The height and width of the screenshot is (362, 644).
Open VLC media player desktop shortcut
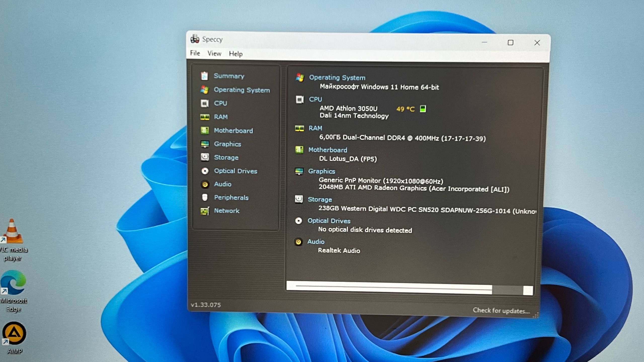(x=13, y=240)
